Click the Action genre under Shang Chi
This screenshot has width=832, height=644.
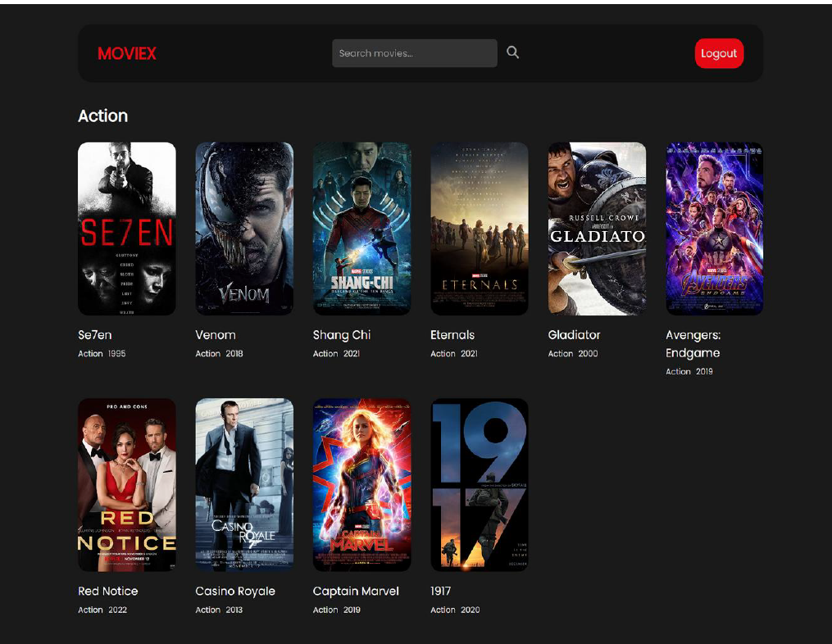[325, 353]
